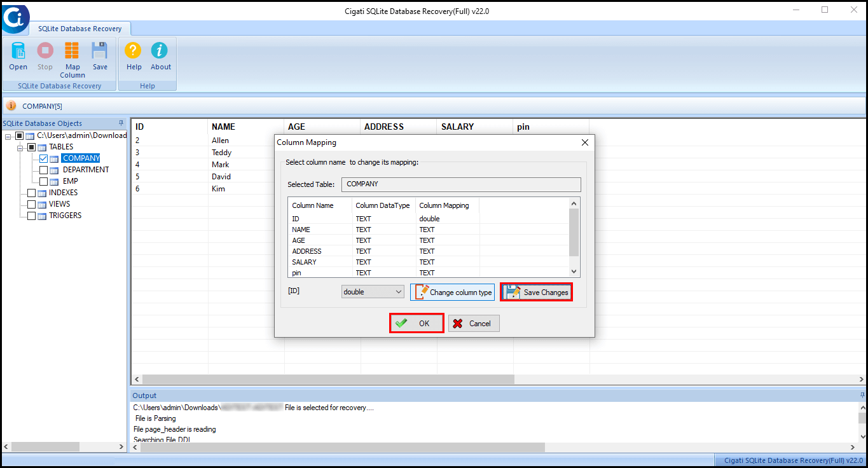Confirm mapping with the OK button

click(x=417, y=323)
